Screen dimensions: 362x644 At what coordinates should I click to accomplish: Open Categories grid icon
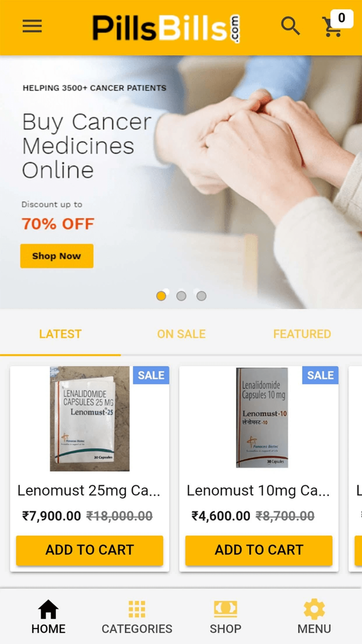[137, 609]
